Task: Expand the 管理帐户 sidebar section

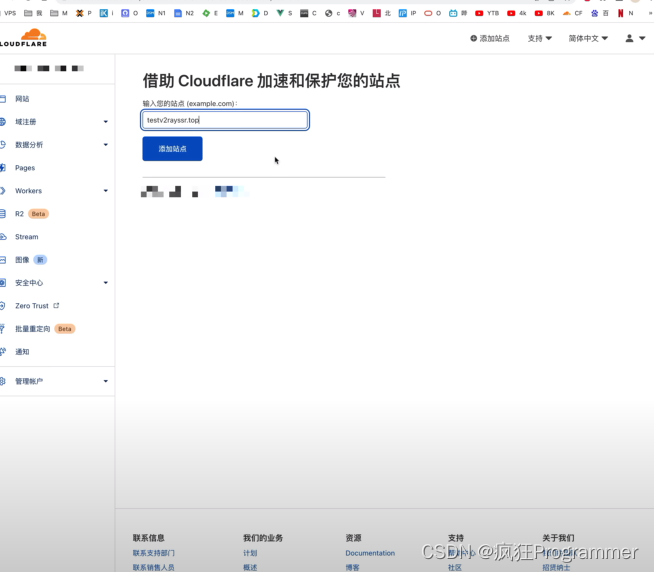Action: coord(105,381)
